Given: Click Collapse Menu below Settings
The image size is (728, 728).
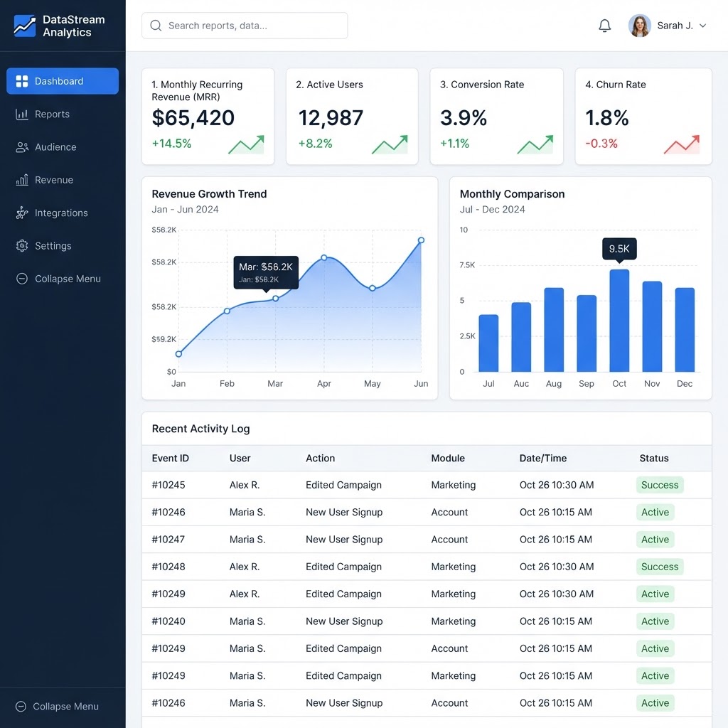Looking at the screenshot, I should point(58,279).
